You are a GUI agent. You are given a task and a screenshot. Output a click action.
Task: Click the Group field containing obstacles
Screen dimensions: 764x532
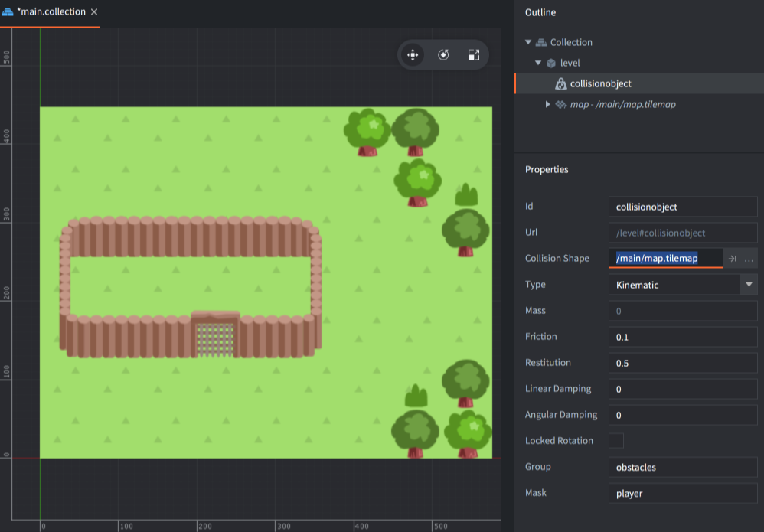[682, 467]
